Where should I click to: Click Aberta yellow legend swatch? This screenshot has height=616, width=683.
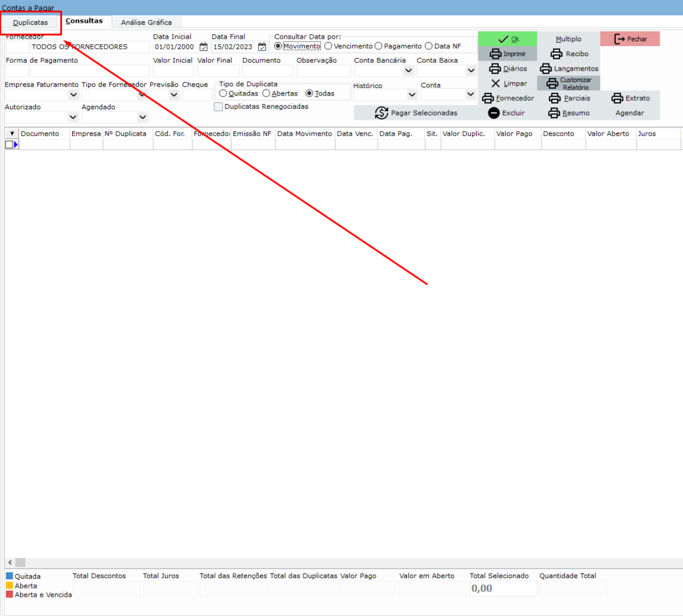pos(9,585)
